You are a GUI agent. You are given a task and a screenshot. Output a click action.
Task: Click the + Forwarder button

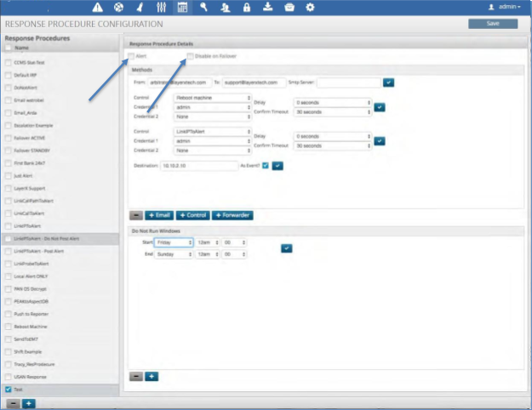(232, 214)
